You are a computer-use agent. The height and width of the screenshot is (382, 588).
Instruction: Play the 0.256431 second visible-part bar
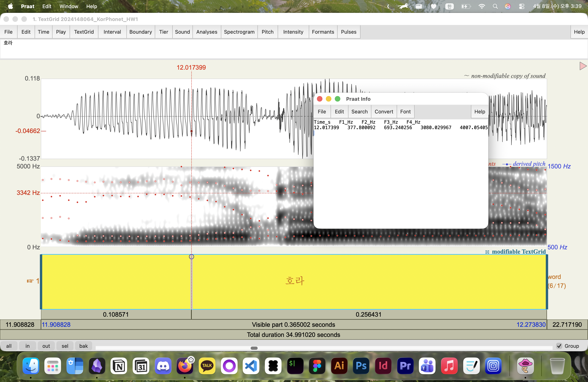pyautogui.click(x=368, y=315)
